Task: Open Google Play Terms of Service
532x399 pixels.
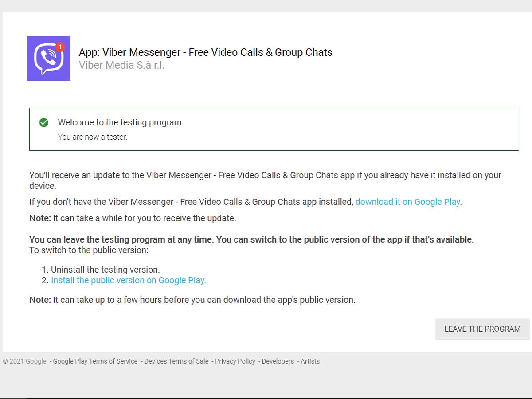Action: 95,361
